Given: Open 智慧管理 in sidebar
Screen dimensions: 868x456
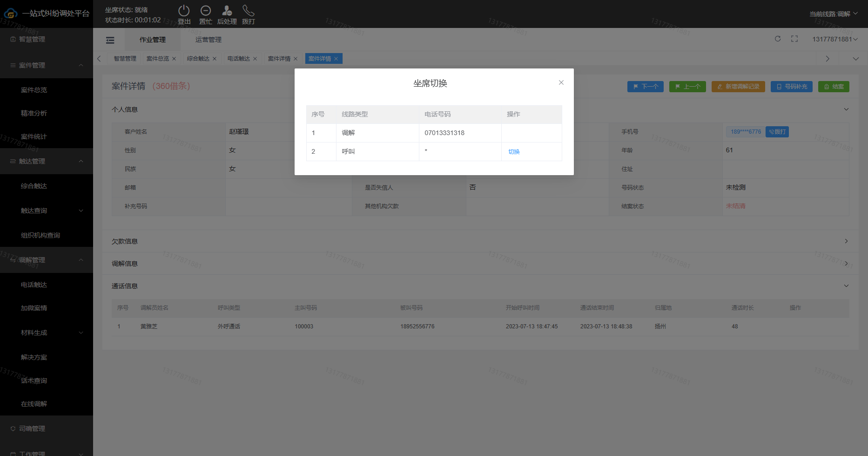Looking at the screenshot, I should click(47, 39).
